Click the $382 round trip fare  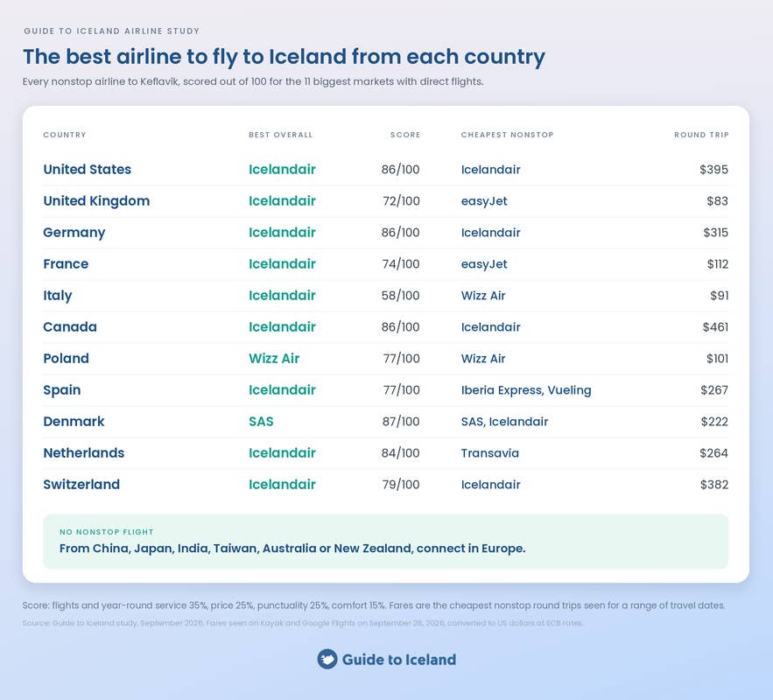pos(714,485)
